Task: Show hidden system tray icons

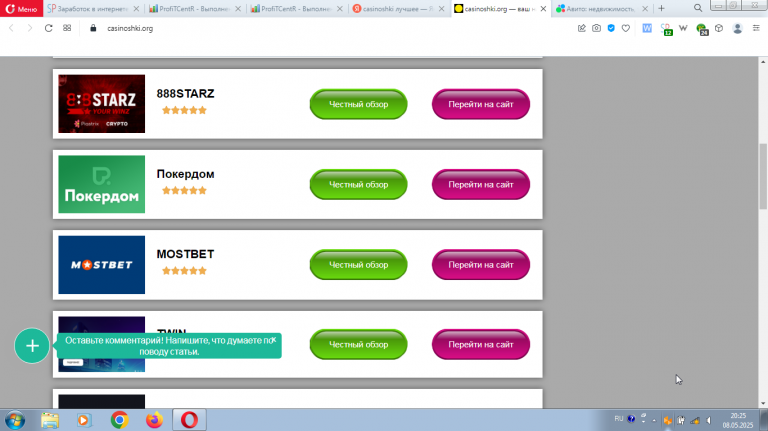Action: coord(654,420)
